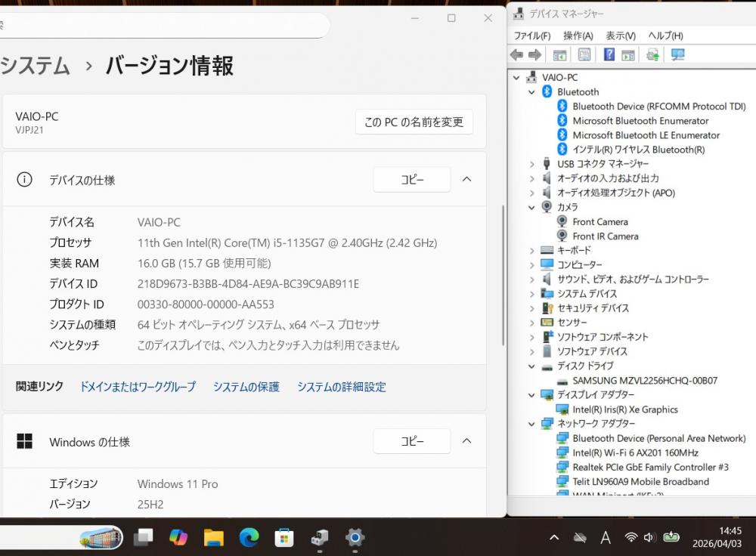Open the 表示(V) menu
Screen dimensions: 756x556
tap(620, 36)
